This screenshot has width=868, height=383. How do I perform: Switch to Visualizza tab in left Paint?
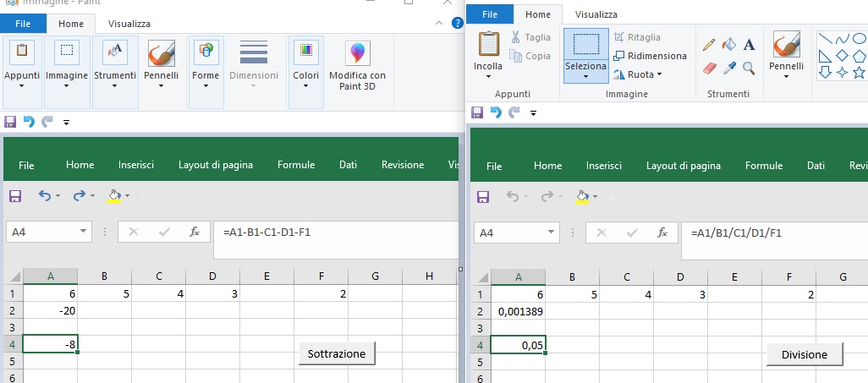click(x=129, y=24)
